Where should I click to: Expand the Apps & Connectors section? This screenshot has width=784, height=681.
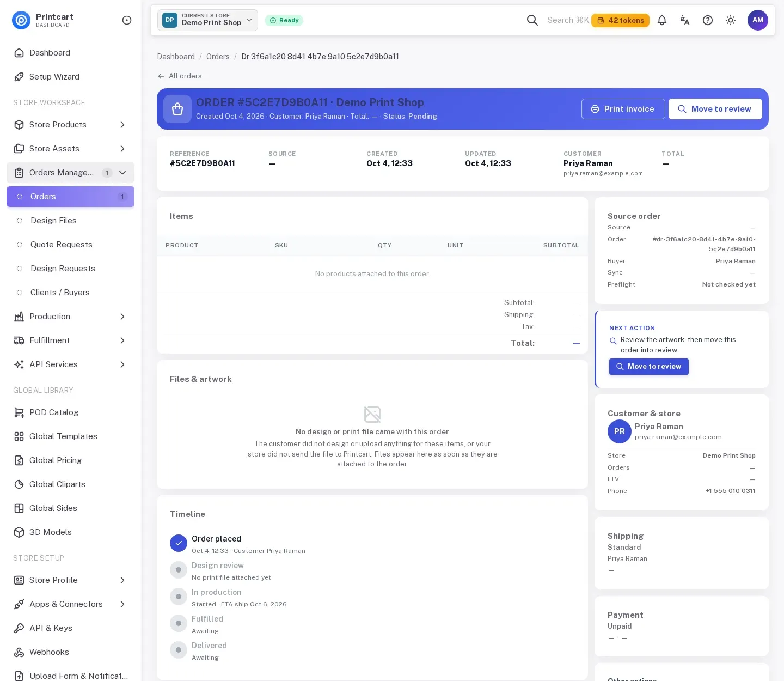(70, 604)
